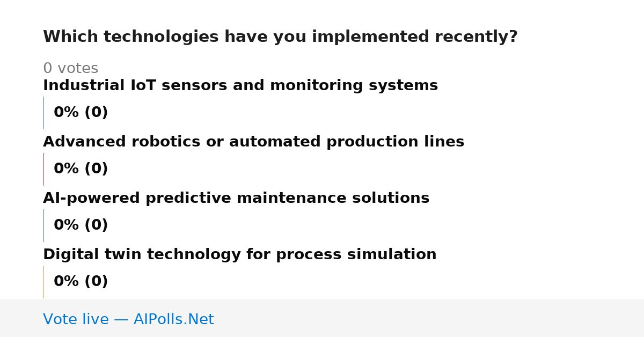The width and height of the screenshot is (644, 337).
Task: Click the blue result bar for Industrial IoT
Action: click(43, 113)
